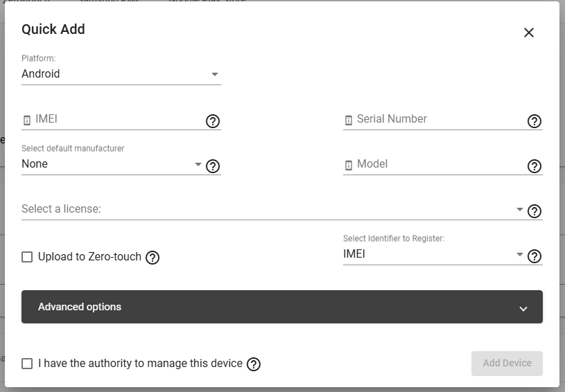
Task: Open the help icon for Select Identifier to Register
Action: (534, 256)
